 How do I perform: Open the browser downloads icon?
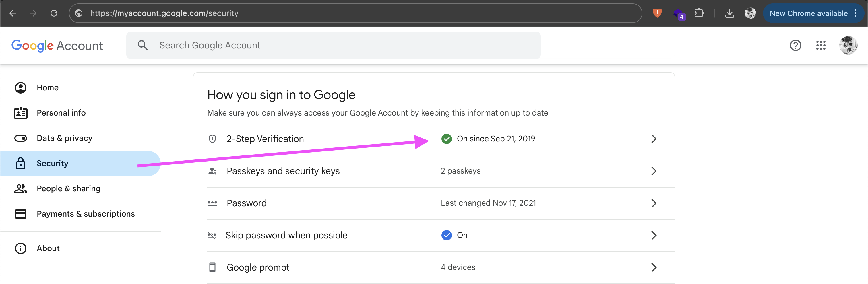[729, 13]
